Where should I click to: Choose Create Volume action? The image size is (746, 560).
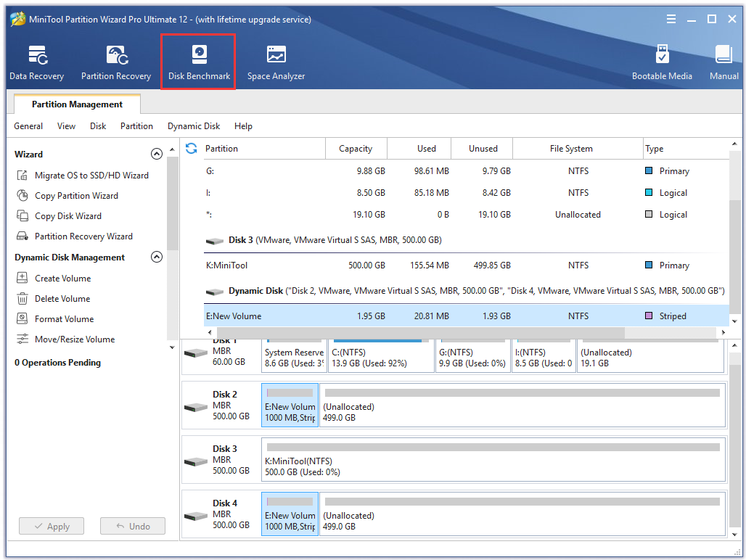coord(53,278)
